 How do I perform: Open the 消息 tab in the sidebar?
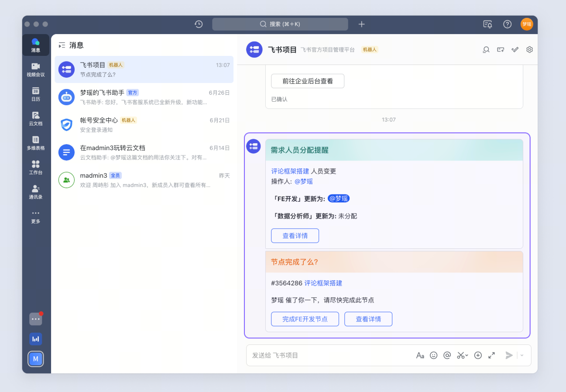36,45
